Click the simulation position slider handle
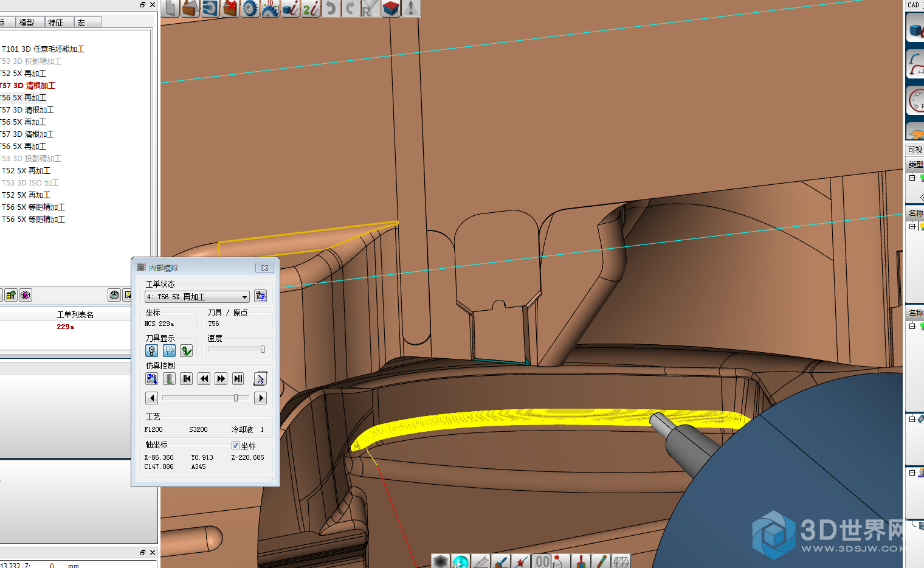The image size is (924, 568). pyautogui.click(x=236, y=398)
